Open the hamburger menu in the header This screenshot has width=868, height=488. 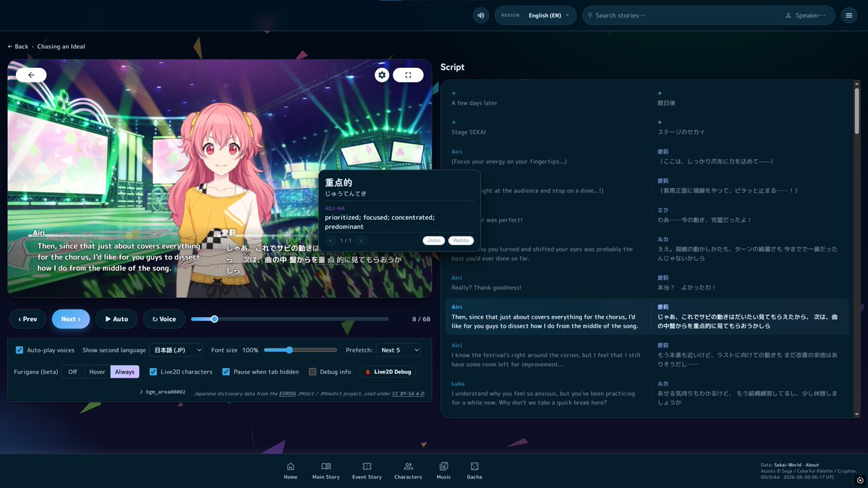coord(849,15)
